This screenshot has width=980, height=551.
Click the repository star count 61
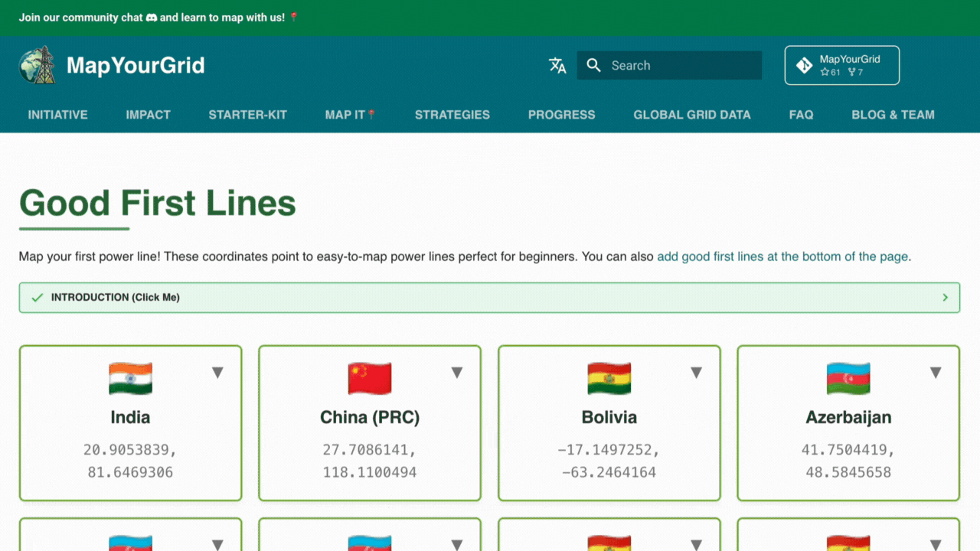tap(831, 73)
